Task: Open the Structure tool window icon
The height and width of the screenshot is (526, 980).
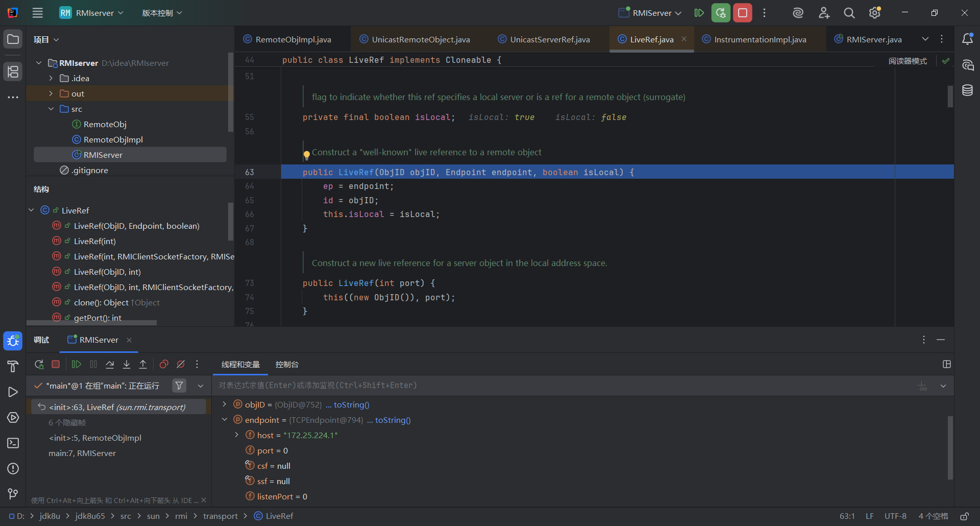Action: tap(13, 71)
